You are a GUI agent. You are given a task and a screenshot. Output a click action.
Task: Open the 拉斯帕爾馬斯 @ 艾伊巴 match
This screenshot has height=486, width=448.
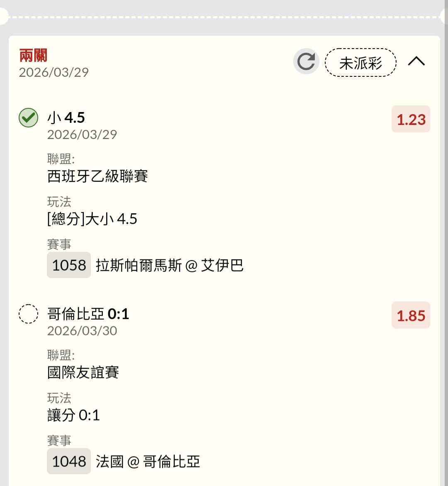(x=169, y=266)
